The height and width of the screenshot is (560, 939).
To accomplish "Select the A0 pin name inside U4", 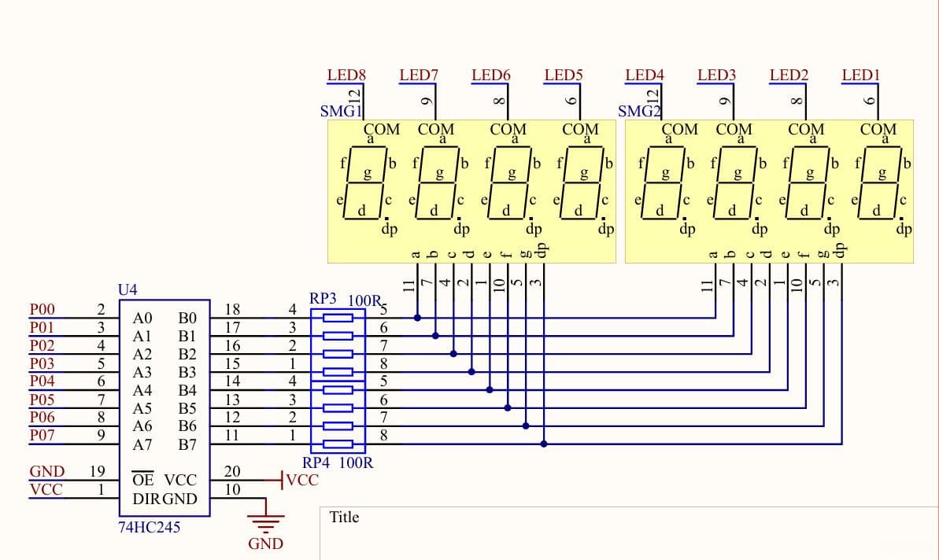I will (x=142, y=318).
